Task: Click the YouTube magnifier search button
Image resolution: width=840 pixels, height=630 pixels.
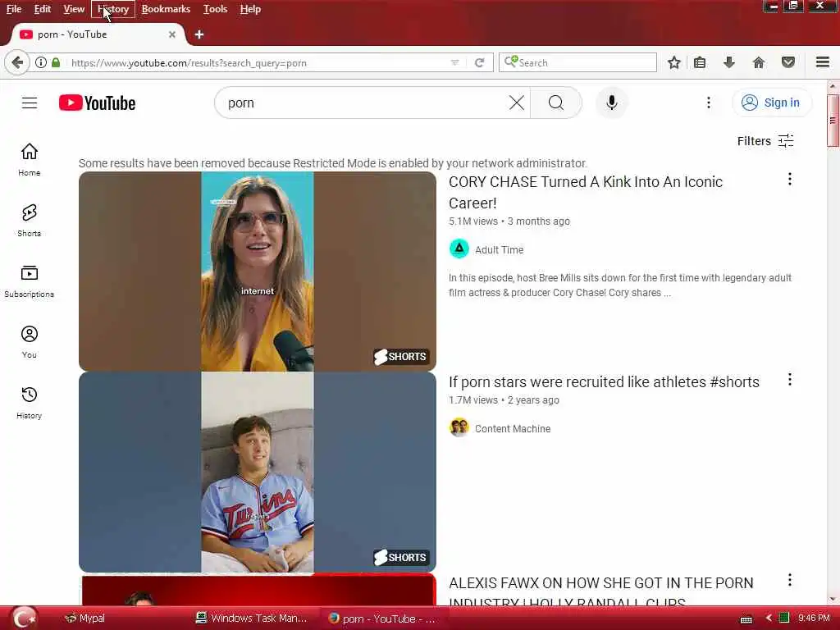Action: coord(556,103)
